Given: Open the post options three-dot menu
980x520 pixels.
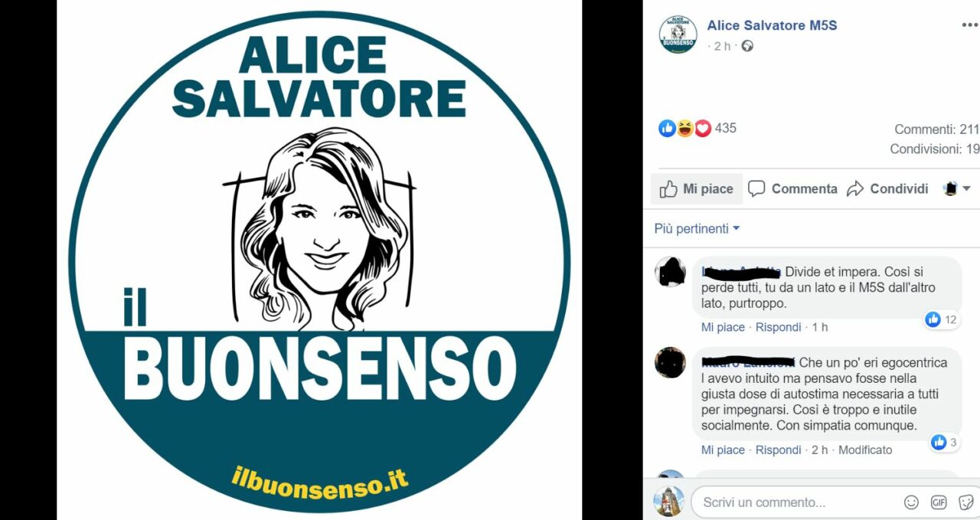Looking at the screenshot, I should pos(970,25).
